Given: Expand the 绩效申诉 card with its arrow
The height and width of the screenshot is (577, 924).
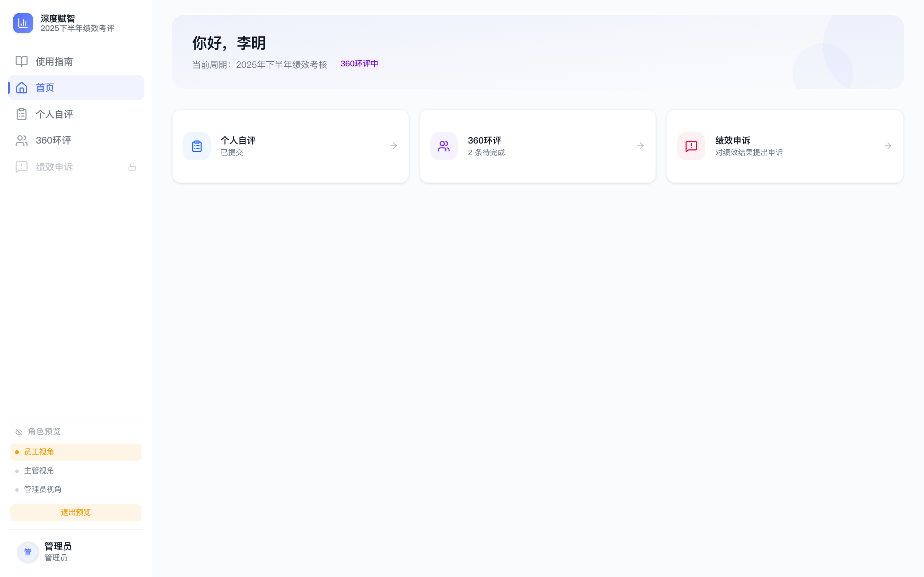Looking at the screenshot, I should click(888, 146).
